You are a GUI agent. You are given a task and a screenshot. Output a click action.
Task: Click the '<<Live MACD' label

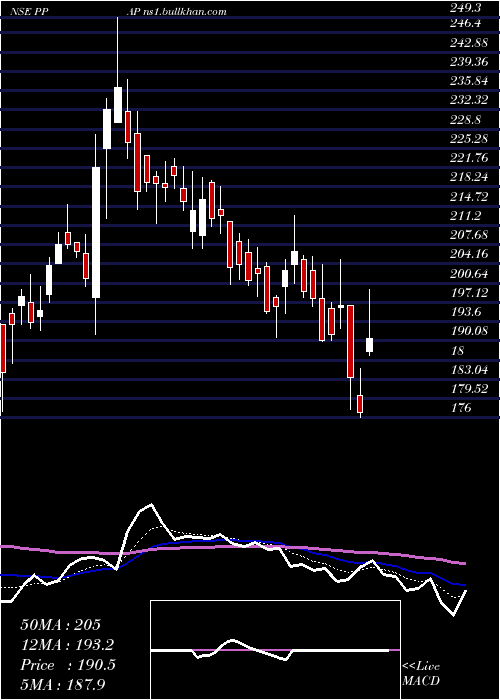click(x=421, y=673)
